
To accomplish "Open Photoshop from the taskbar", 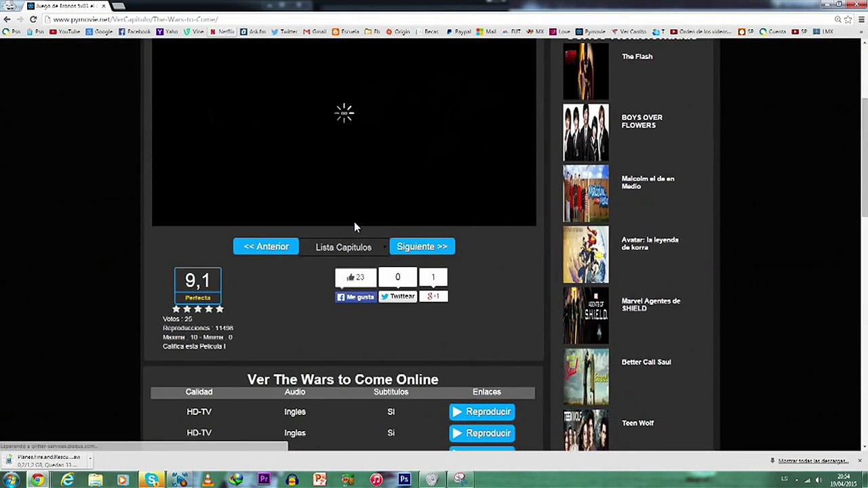I will [404, 480].
